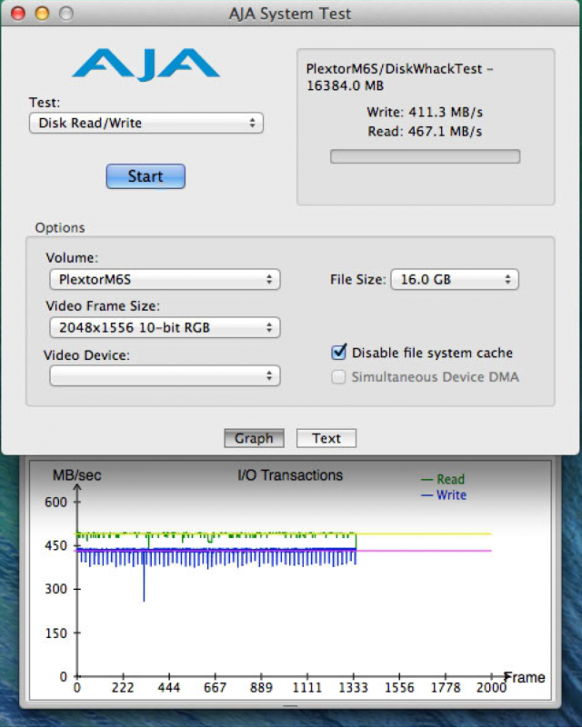Click the 16384.0 MB file size text
The height and width of the screenshot is (728, 582).
pyautogui.click(x=346, y=86)
